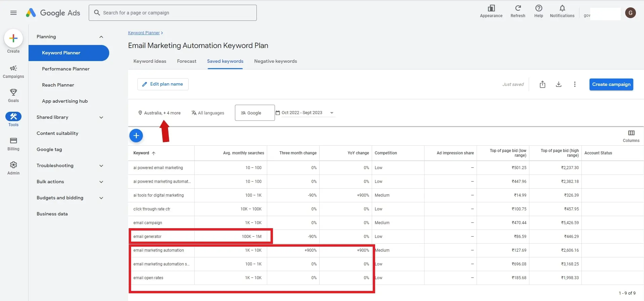
Task: Expand the Shared library section
Action: coord(101,117)
